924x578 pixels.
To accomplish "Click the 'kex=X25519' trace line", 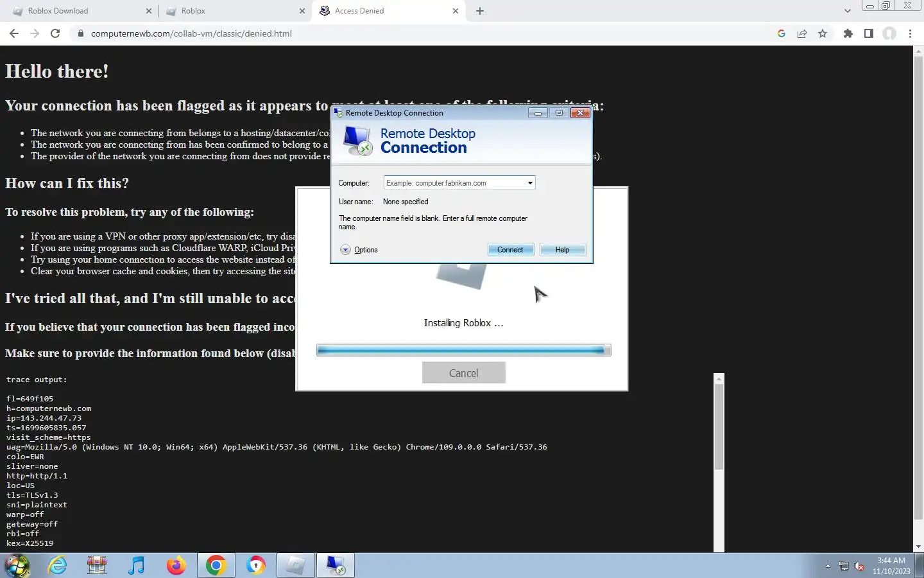I will (x=30, y=543).
